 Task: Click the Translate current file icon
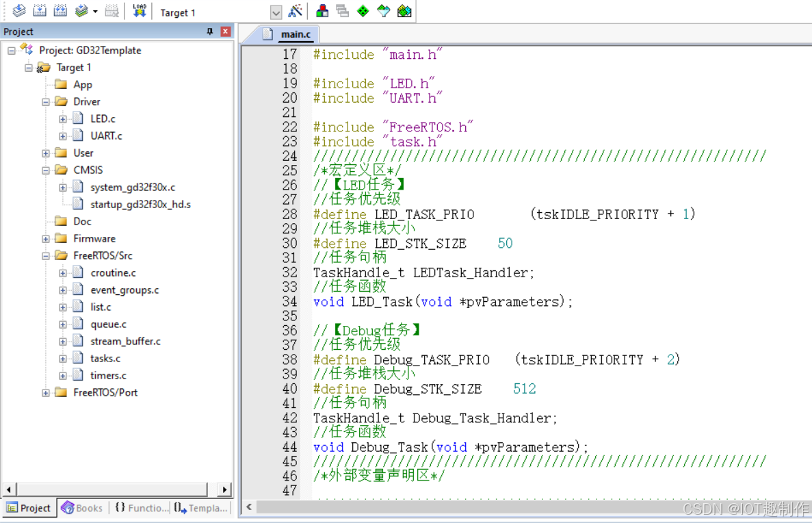click(19, 10)
